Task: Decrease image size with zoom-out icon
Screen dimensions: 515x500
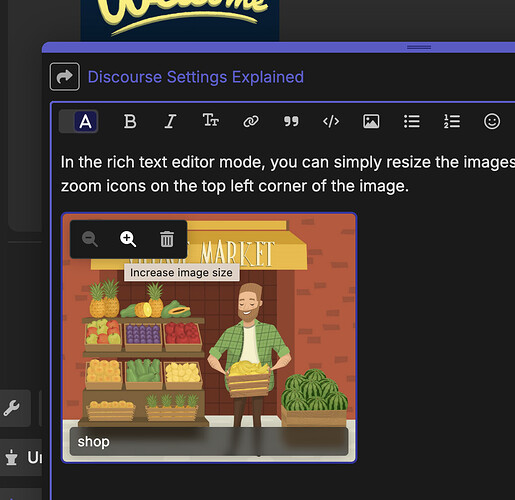Action: tap(90, 239)
